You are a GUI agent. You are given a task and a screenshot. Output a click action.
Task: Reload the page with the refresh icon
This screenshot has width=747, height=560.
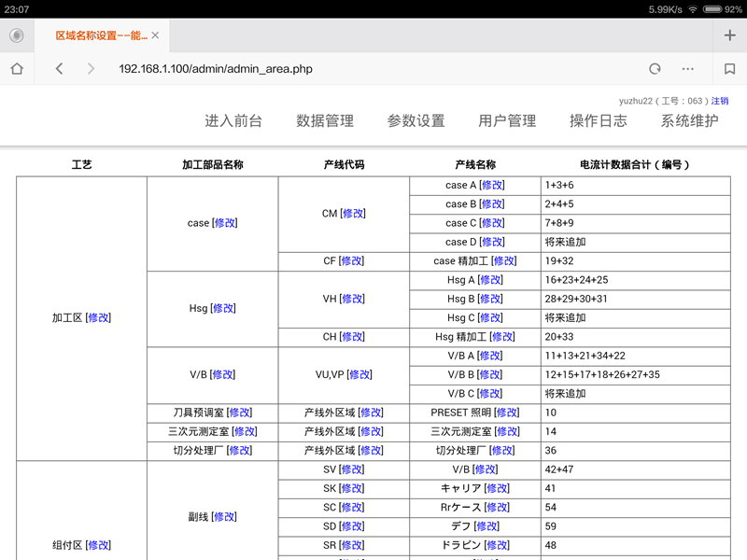(x=655, y=68)
